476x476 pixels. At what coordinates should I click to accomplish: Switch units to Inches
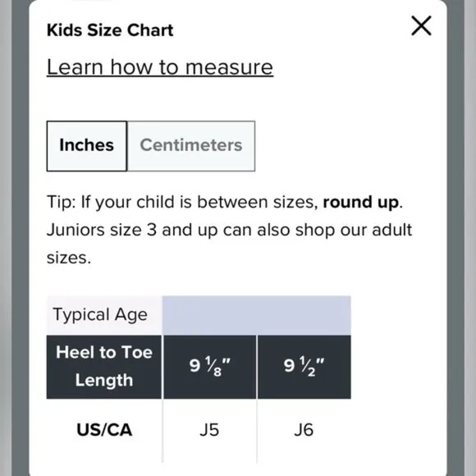87,146
